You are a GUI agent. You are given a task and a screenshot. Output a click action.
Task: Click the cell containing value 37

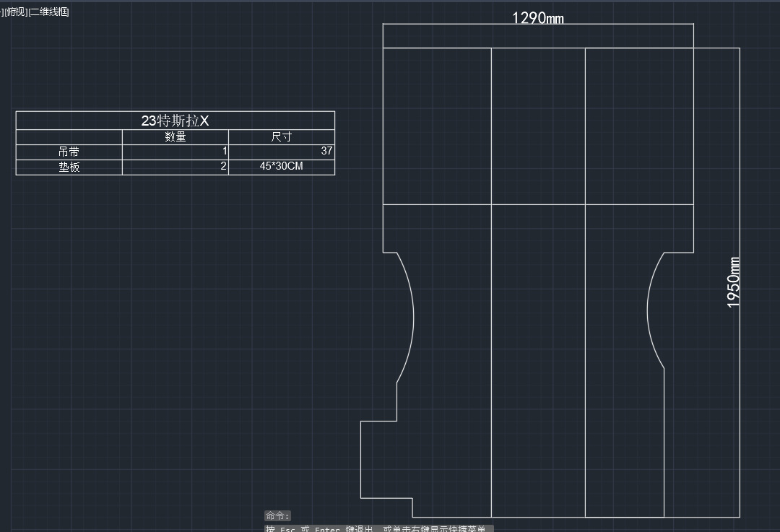[281, 152]
